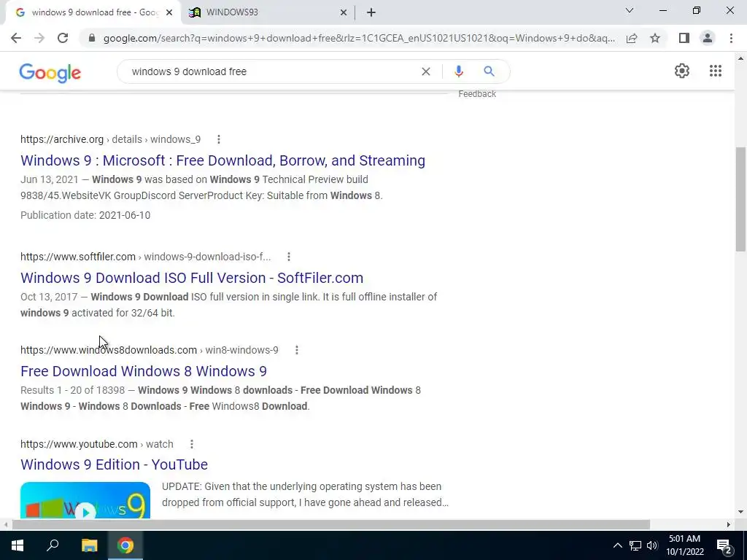Click the Feedback link

[x=477, y=94]
